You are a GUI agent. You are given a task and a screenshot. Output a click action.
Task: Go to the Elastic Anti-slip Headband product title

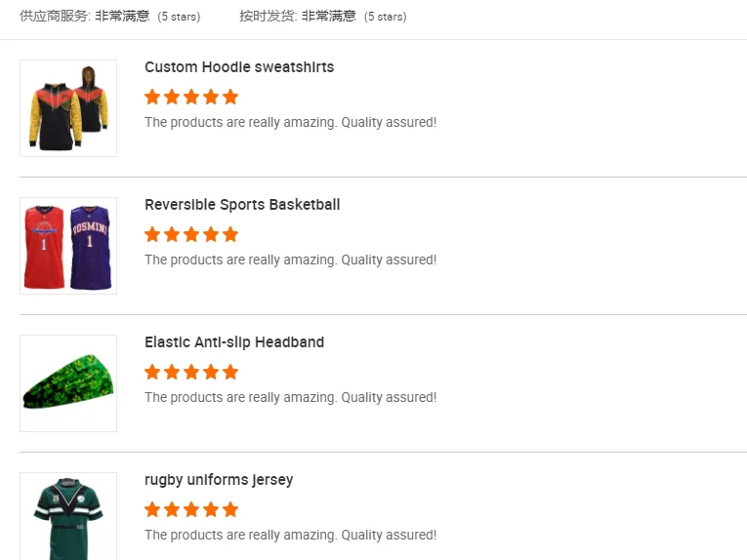(x=234, y=342)
